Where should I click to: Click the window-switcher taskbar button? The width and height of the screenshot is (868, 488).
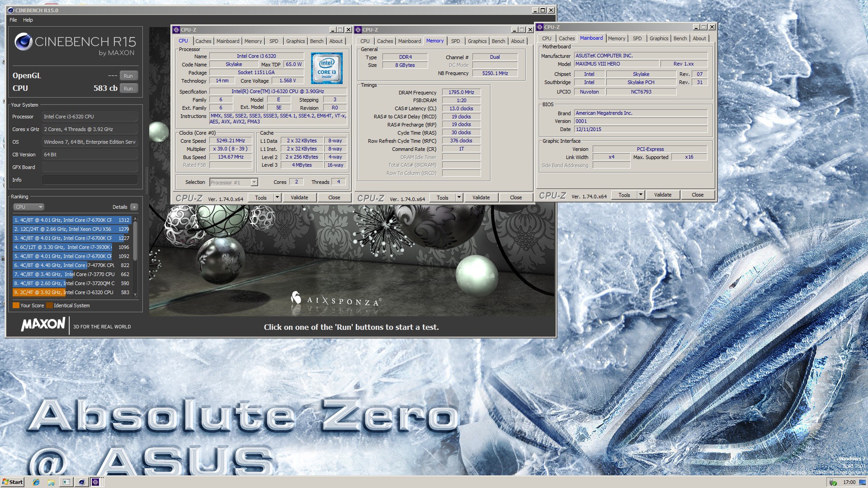coord(66,482)
